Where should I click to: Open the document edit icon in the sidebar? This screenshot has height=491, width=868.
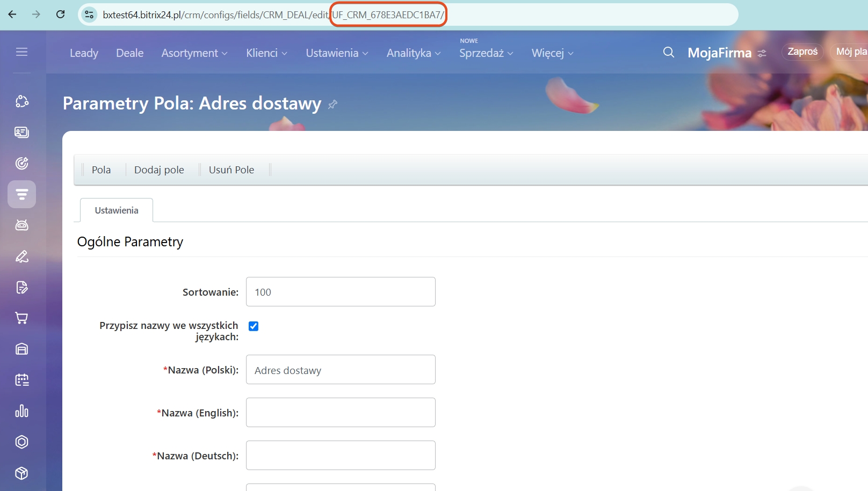[x=21, y=287]
